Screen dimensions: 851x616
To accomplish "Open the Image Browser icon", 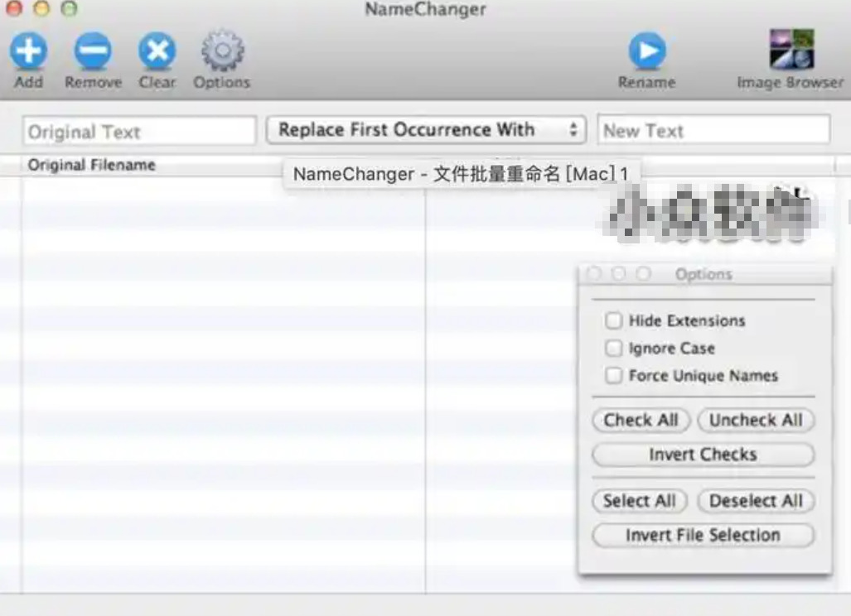I will [791, 50].
